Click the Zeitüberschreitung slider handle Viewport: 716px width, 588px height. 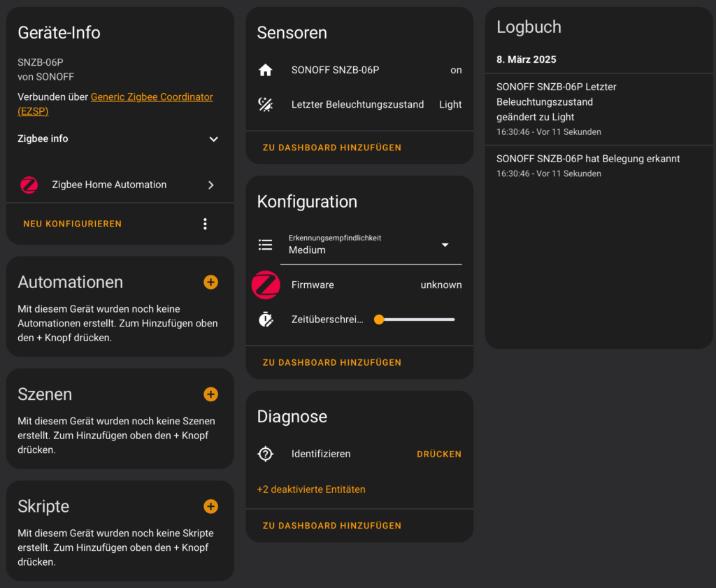[379, 320]
